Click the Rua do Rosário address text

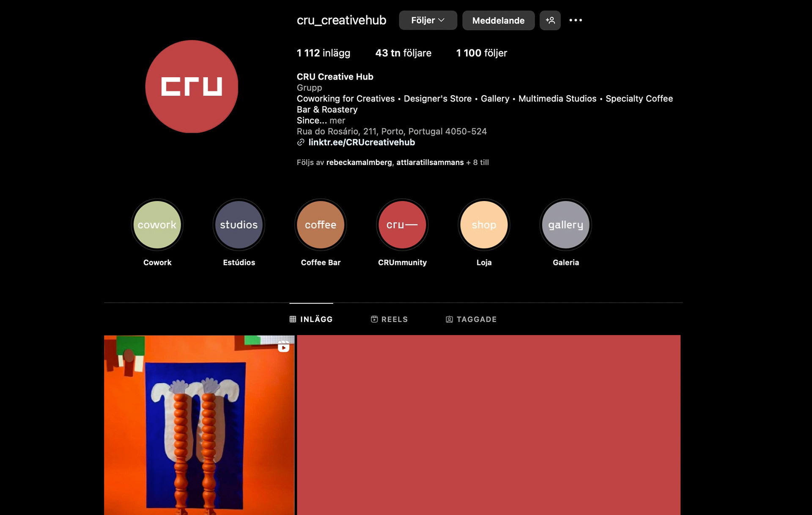tap(392, 131)
